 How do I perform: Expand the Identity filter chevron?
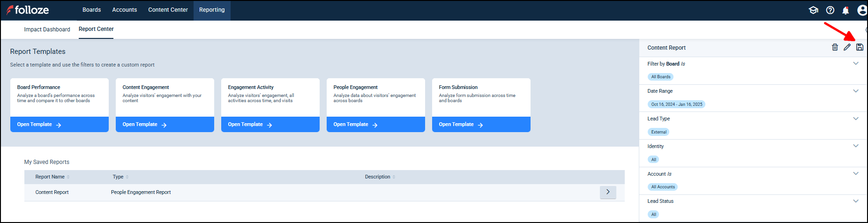[x=855, y=146]
